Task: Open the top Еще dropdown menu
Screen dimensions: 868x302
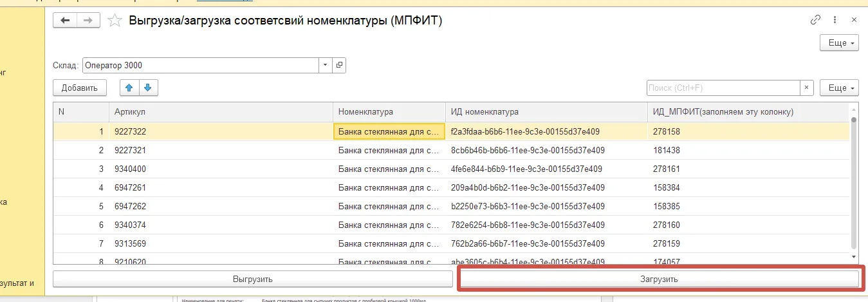Action: (840, 43)
